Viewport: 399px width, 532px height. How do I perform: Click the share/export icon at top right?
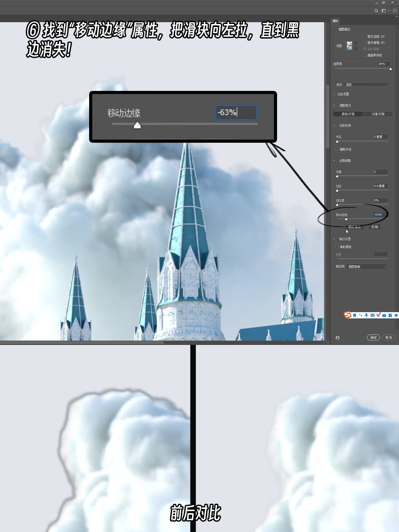coord(395,11)
